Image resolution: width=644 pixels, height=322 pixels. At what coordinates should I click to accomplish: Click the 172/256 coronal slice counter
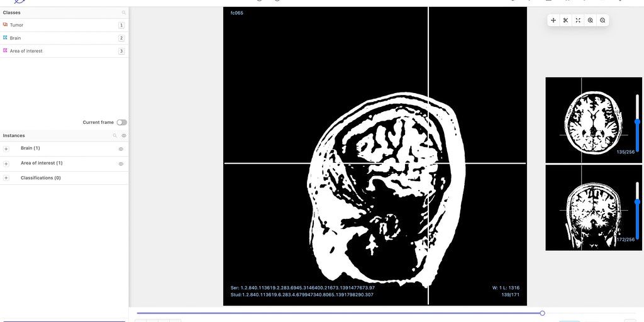(x=626, y=240)
